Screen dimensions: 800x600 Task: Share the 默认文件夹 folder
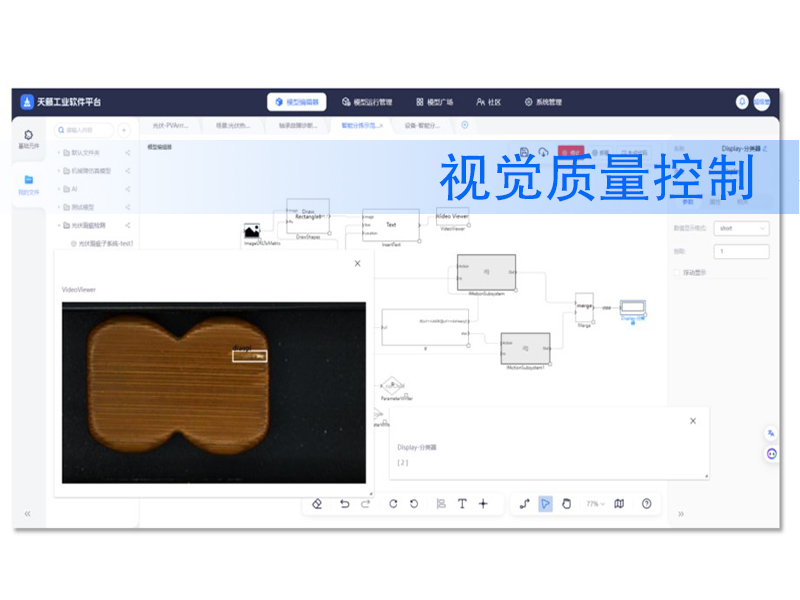coord(128,153)
